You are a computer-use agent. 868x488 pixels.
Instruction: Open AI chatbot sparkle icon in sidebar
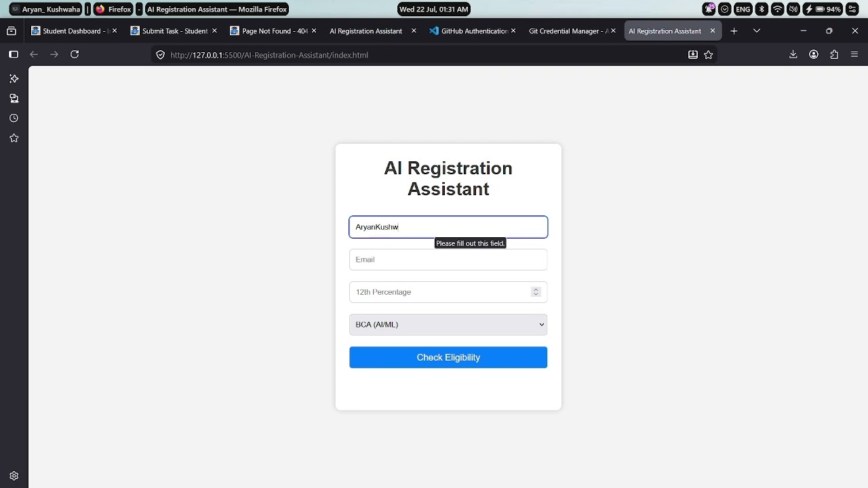coord(14,79)
